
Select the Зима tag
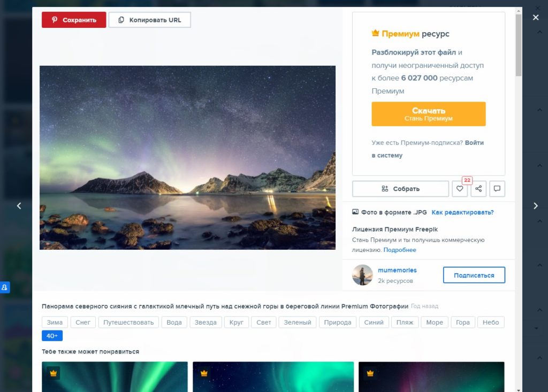55,322
